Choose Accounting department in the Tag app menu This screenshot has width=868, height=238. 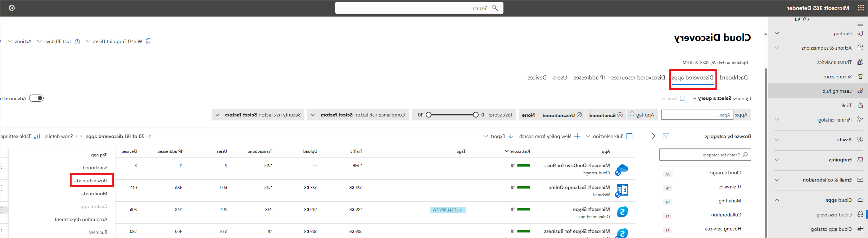tap(81, 219)
